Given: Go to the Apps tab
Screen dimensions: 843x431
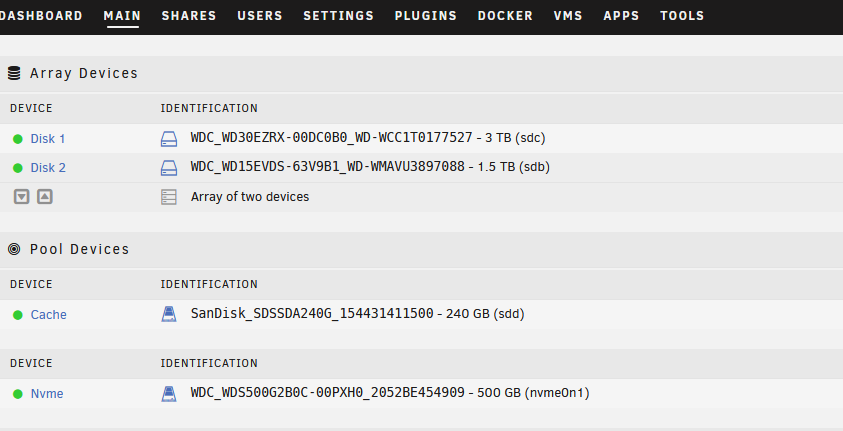Looking at the screenshot, I should coord(621,16).
